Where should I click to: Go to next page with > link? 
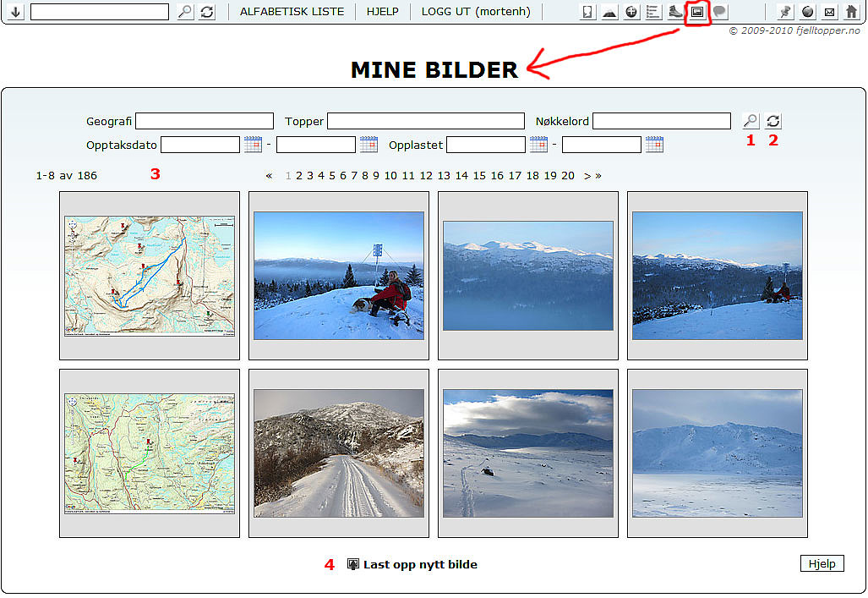coord(587,176)
